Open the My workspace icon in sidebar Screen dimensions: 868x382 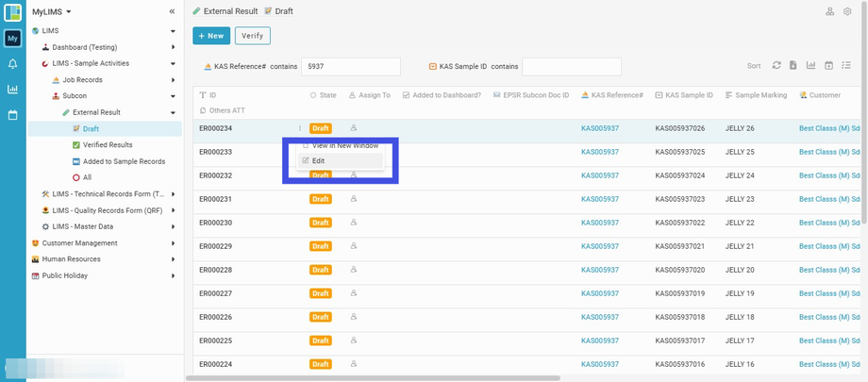pos(12,38)
